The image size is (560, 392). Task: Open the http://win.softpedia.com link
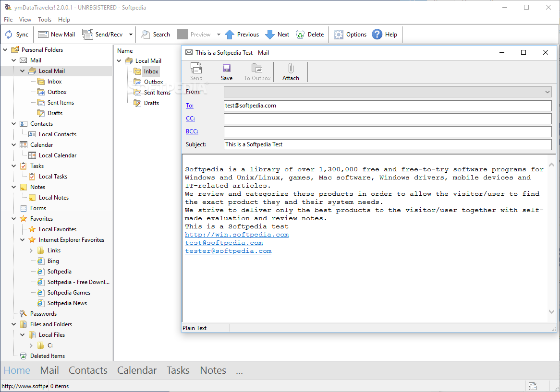237,235
